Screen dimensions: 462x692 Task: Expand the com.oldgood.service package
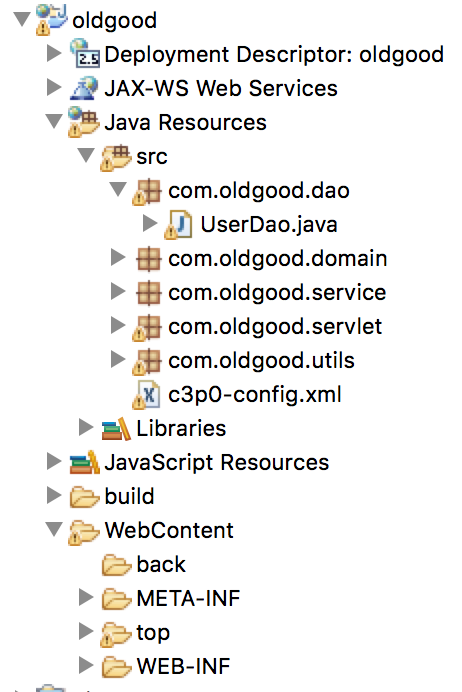click(118, 291)
